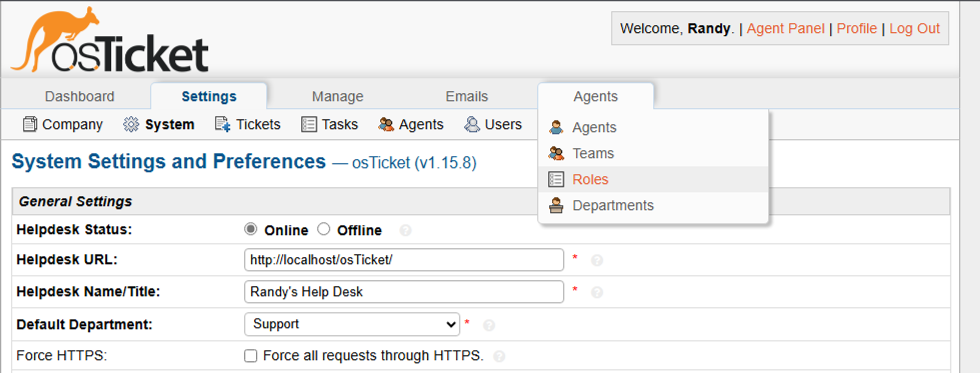The width and height of the screenshot is (980, 373).
Task: Choose Agents from the dropdown menu
Action: pos(653,127)
